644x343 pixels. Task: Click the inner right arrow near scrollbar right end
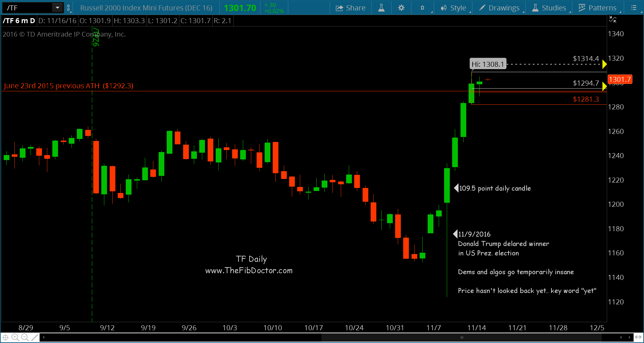click(629, 337)
